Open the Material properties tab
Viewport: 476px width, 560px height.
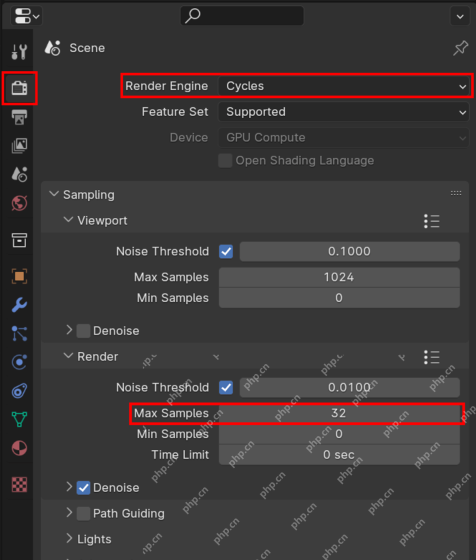[19, 448]
